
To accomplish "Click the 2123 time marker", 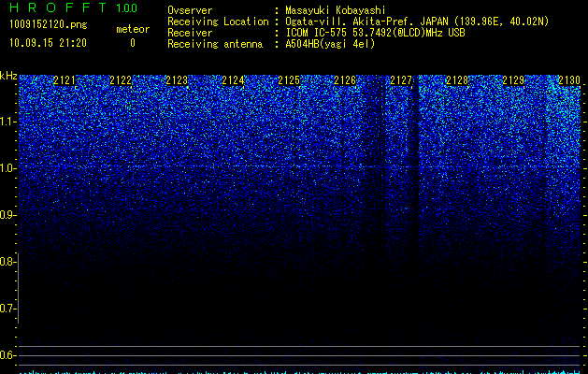I will pyautogui.click(x=177, y=80).
